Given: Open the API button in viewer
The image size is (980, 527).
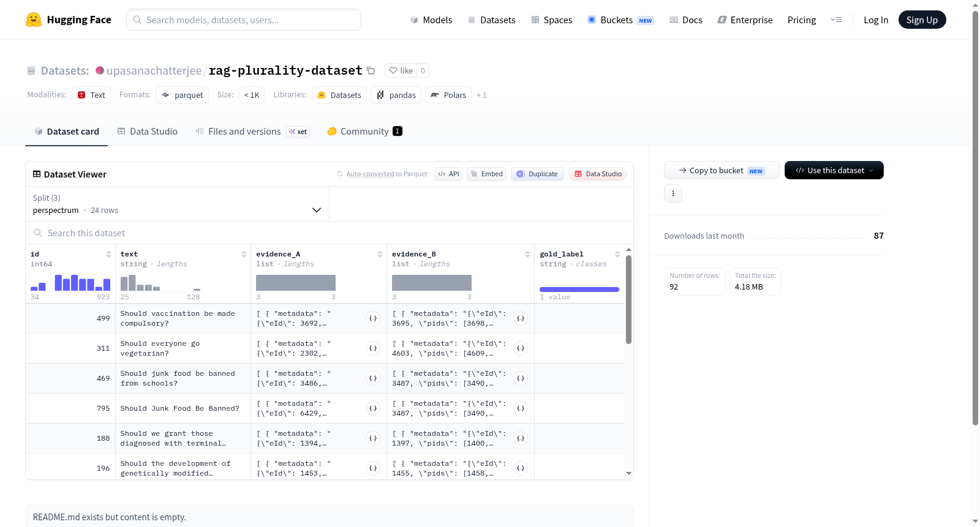Looking at the screenshot, I should [x=448, y=174].
